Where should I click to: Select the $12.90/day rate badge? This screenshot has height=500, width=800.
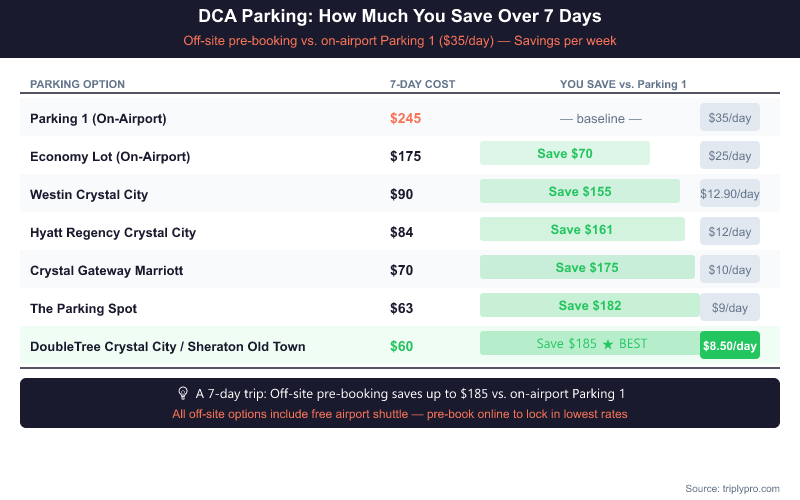[x=730, y=194]
